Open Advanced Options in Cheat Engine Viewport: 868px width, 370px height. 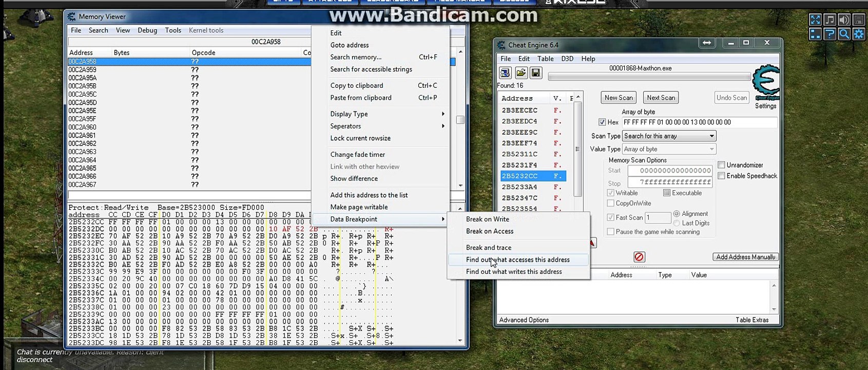point(524,320)
